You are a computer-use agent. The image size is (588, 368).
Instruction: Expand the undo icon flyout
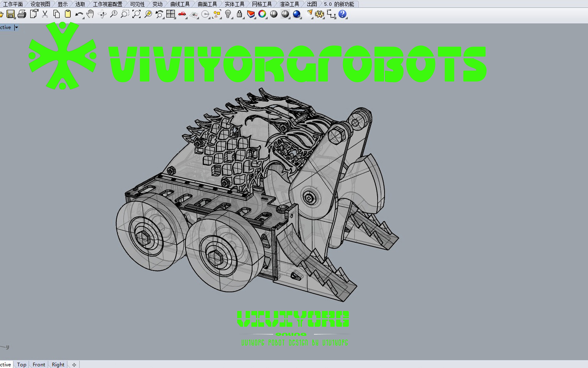83,18
